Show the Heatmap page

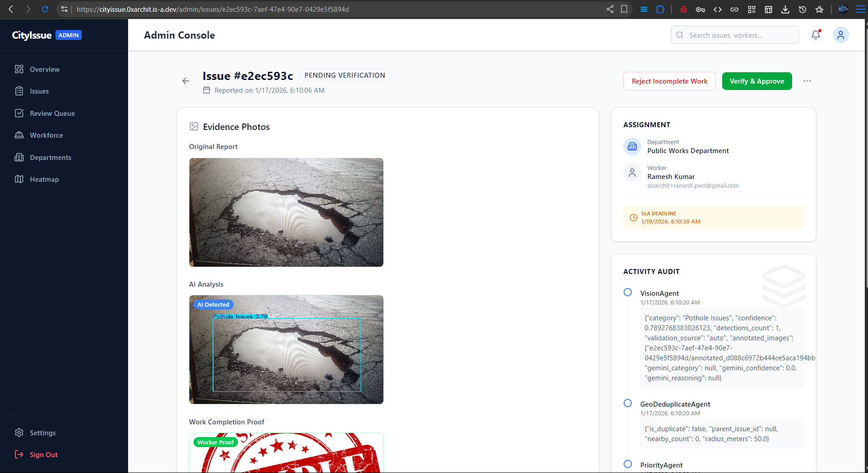(x=44, y=179)
